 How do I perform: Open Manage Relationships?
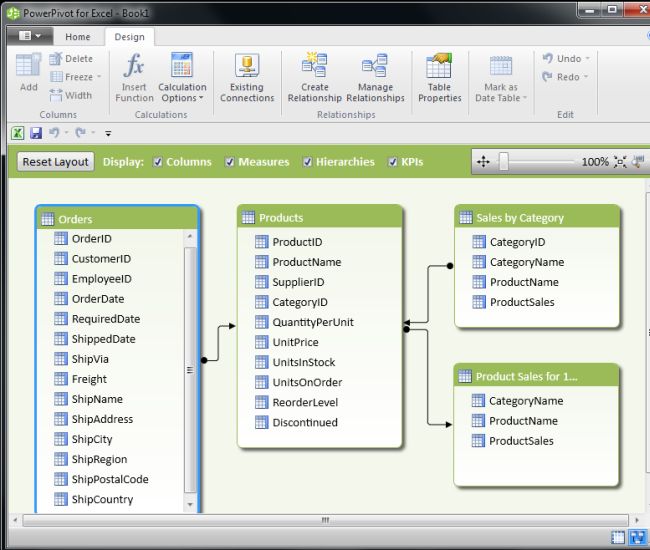tap(375, 78)
